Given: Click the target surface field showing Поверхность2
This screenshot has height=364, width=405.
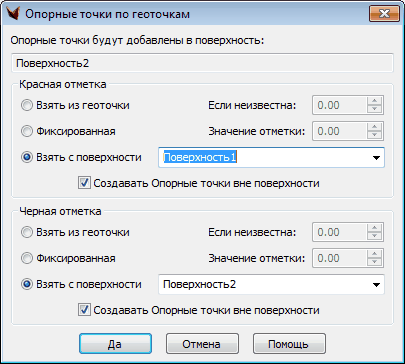Looking at the screenshot, I should 202,63.
